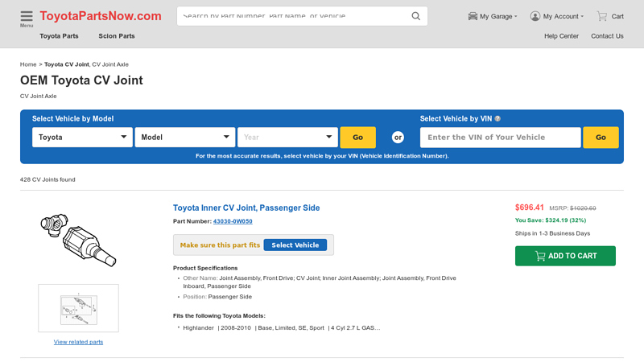The height and width of the screenshot is (362, 644).
Task: Open part number 43030-0W050 link
Action: click(x=233, y=221)
